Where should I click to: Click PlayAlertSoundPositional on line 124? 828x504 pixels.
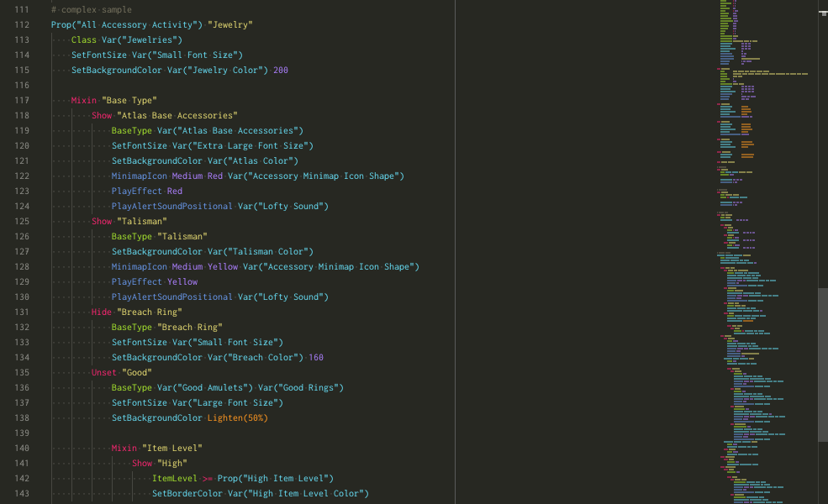coord(172,207)
